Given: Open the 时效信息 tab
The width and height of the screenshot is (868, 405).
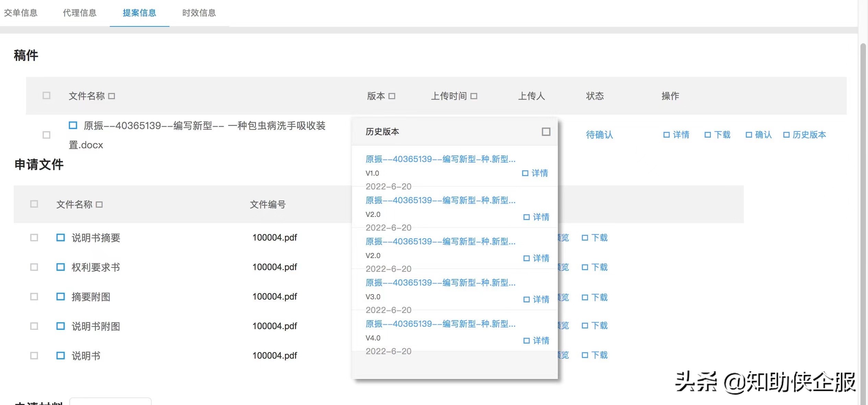Looking at the screenshot, I should click(199, 13).
